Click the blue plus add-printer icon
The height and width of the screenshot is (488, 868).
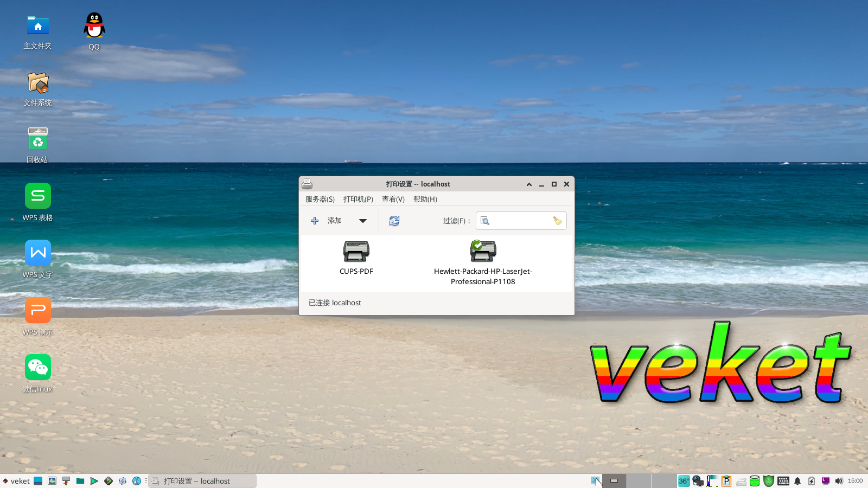[x=315, y=221]
